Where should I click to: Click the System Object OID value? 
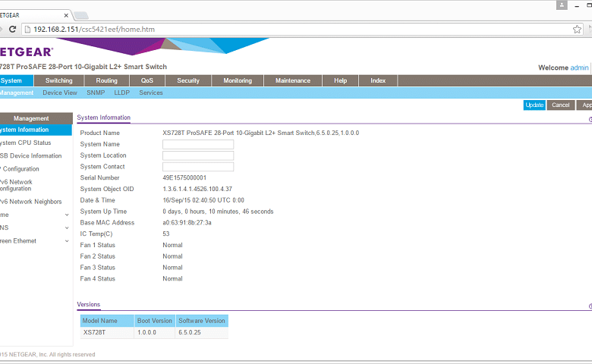coord(197,189)
